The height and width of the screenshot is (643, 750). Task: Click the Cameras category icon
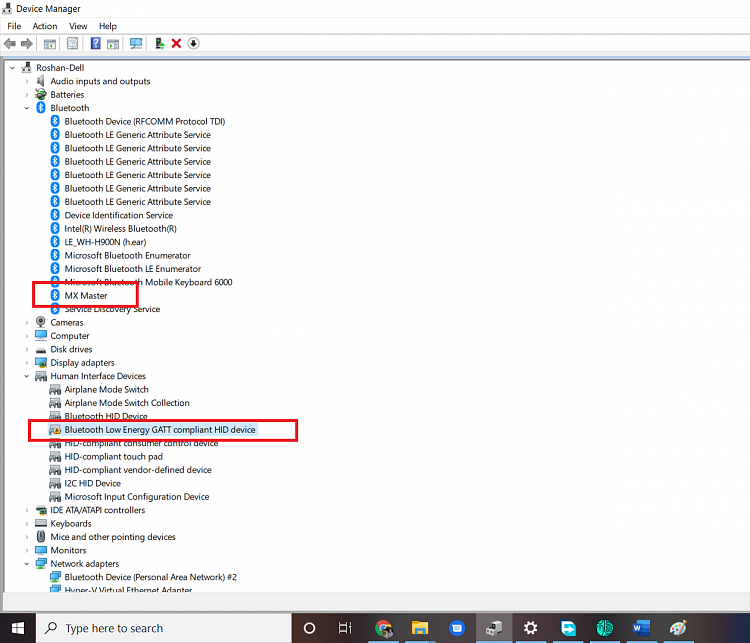pyautogui.click(x=41, y=322)
